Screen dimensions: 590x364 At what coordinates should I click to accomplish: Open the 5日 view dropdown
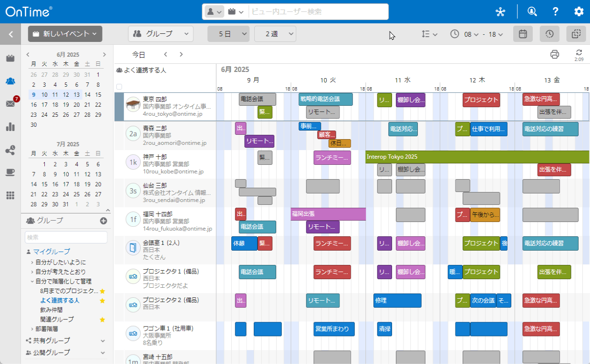(x=228, y=34)
